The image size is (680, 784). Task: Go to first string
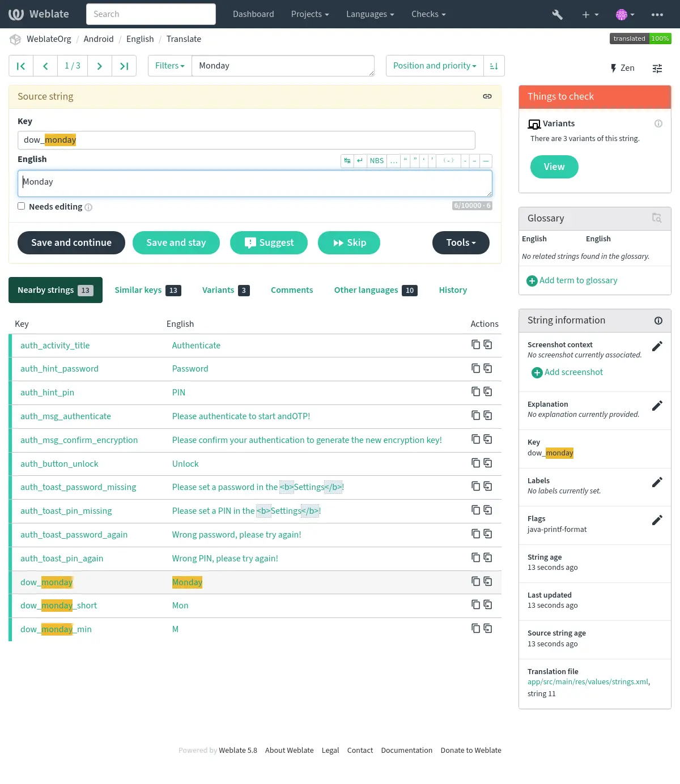tap(21, 66)
